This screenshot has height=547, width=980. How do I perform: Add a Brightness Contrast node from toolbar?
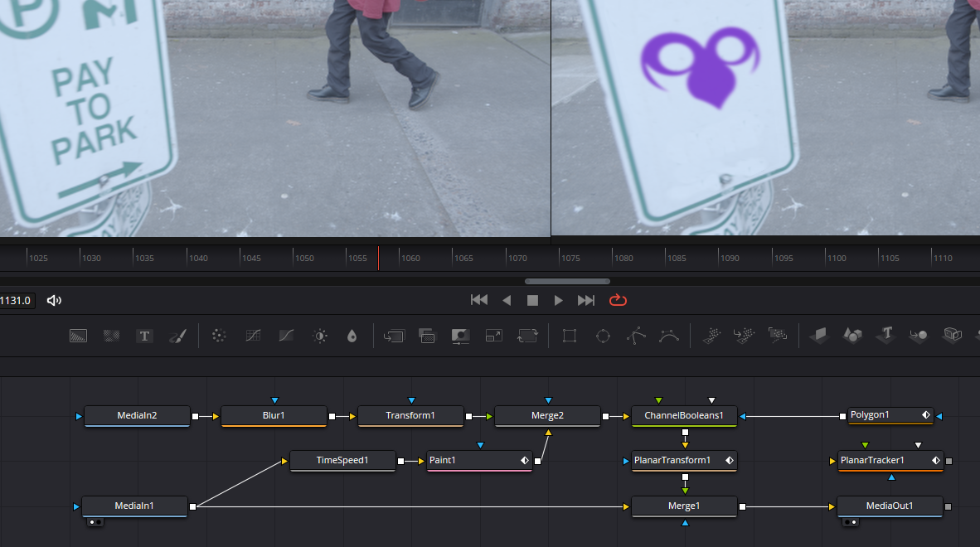[320, 336]
